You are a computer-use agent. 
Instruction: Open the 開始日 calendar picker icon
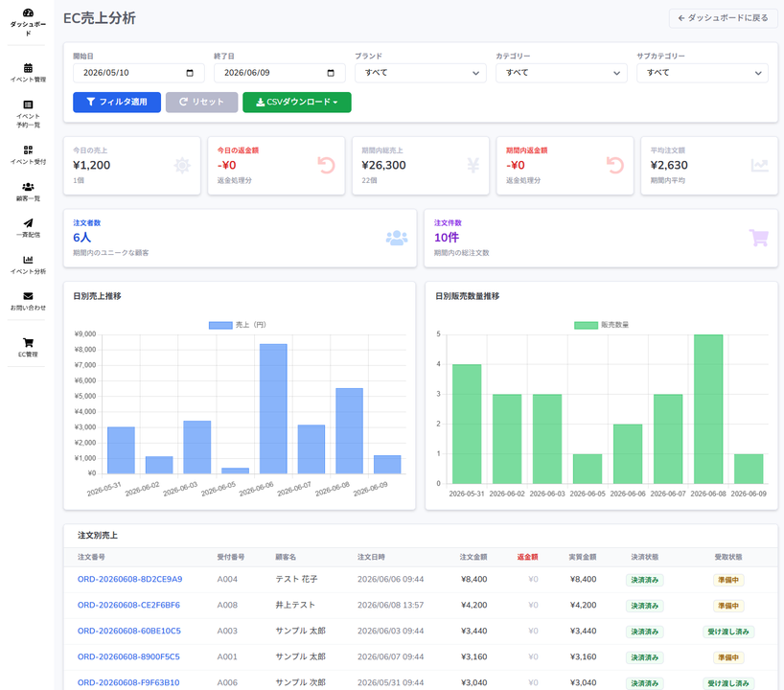pyautogui.click(x=190, y=73)
